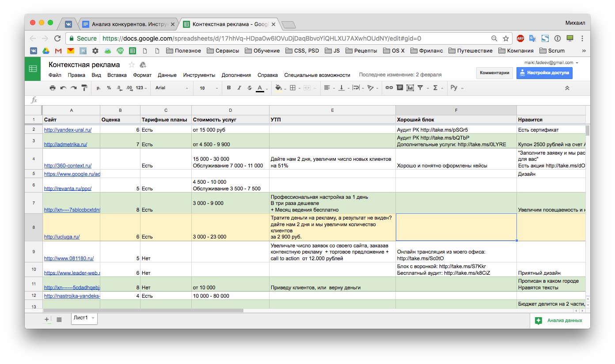Click the formula bar input
615x364 pixels.
coord(314,100)
